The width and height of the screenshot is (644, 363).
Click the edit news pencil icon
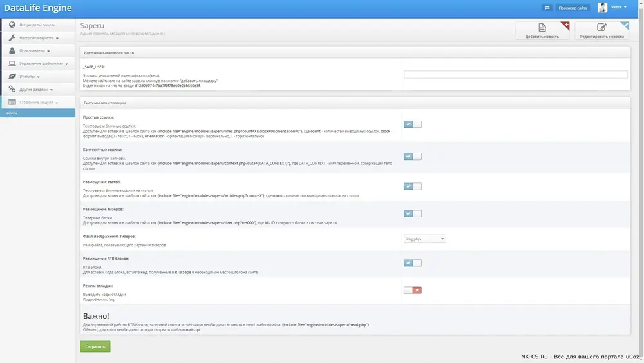(601, 28)
